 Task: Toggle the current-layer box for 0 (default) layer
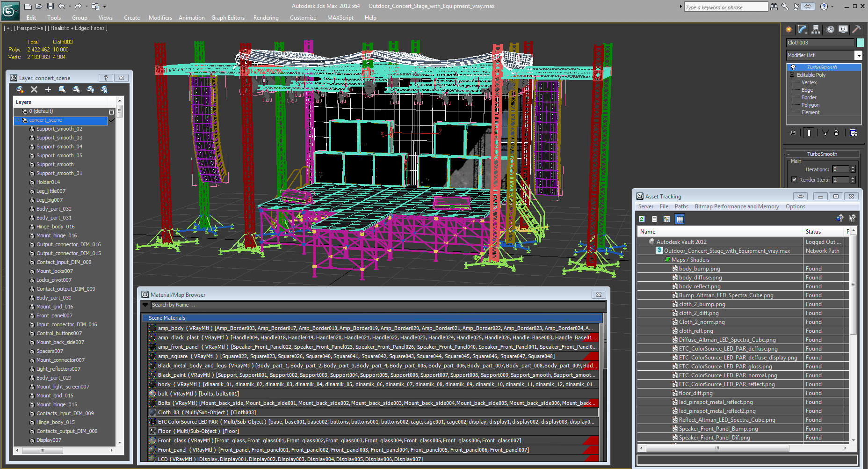coord(111,112)
